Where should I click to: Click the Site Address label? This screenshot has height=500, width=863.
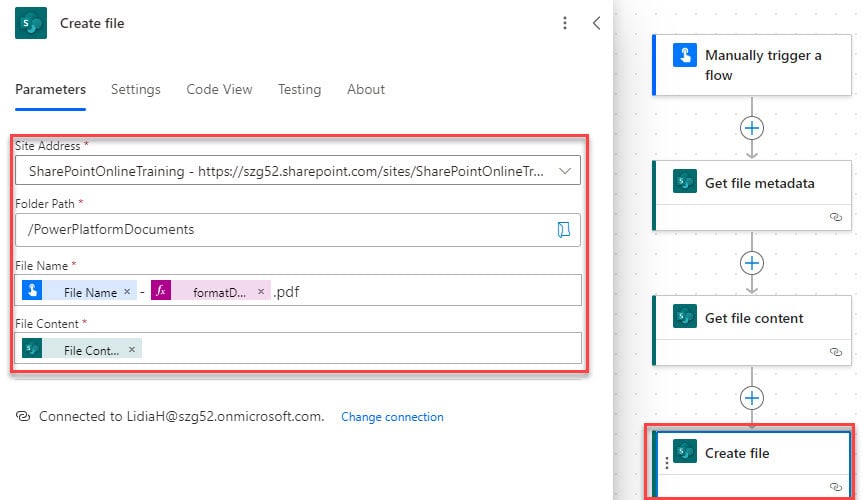click(48, 146)
